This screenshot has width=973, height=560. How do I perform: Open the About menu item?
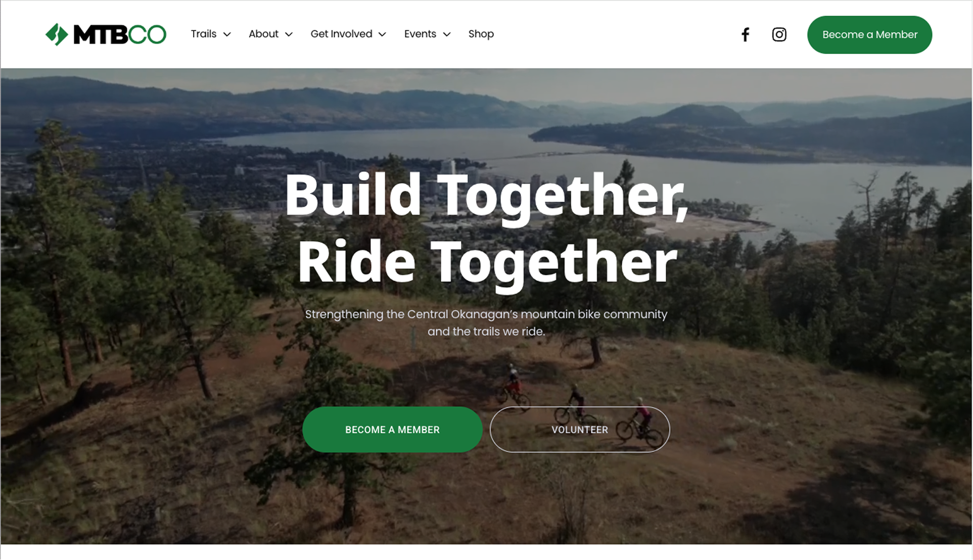[x=263, y=34]
